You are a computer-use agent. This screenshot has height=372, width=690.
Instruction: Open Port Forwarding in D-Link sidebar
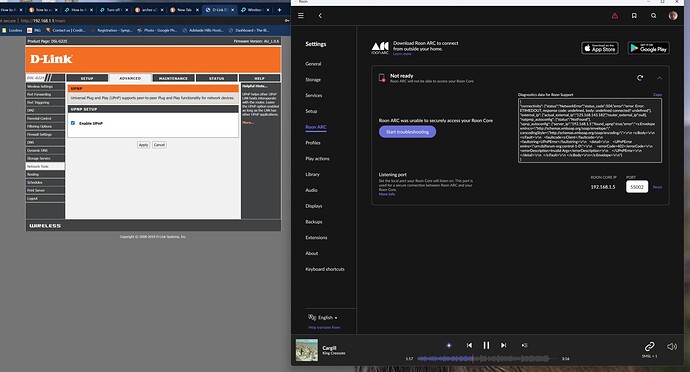tap(45, 95)
